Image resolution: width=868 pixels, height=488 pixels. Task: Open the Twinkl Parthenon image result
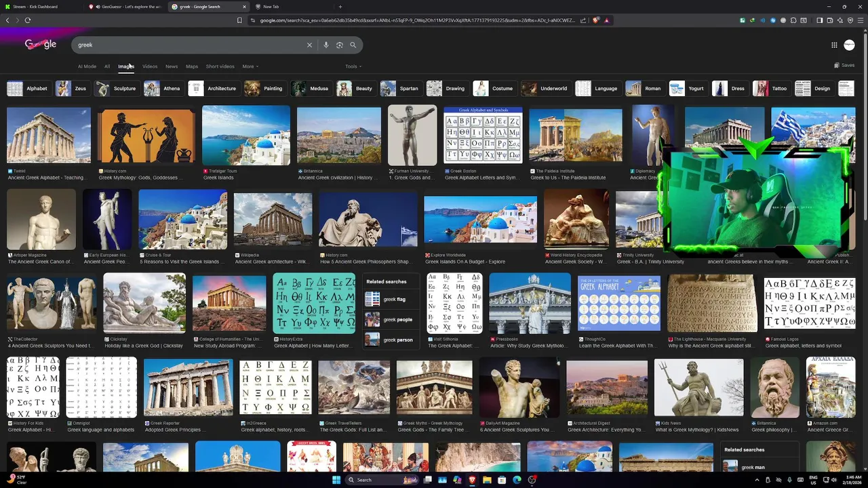(49, 136)
